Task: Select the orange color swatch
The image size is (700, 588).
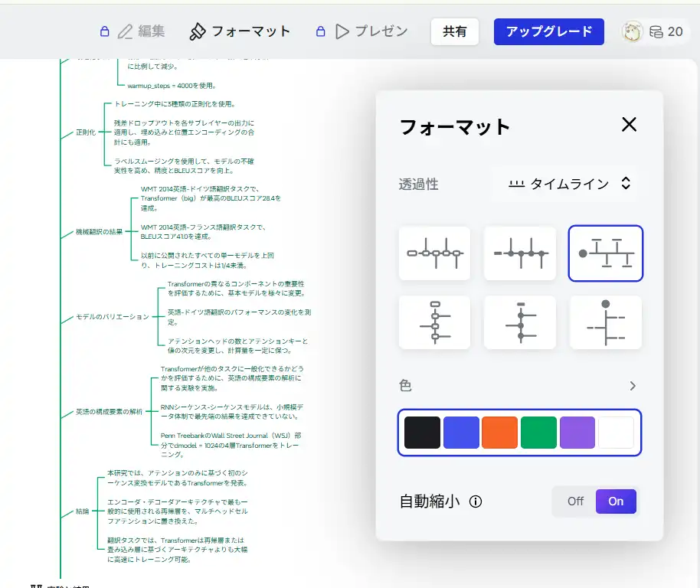Action: point(500,433)
